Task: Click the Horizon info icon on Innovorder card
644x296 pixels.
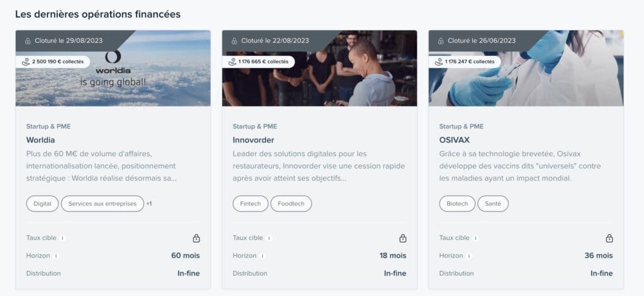Action: 262,256
